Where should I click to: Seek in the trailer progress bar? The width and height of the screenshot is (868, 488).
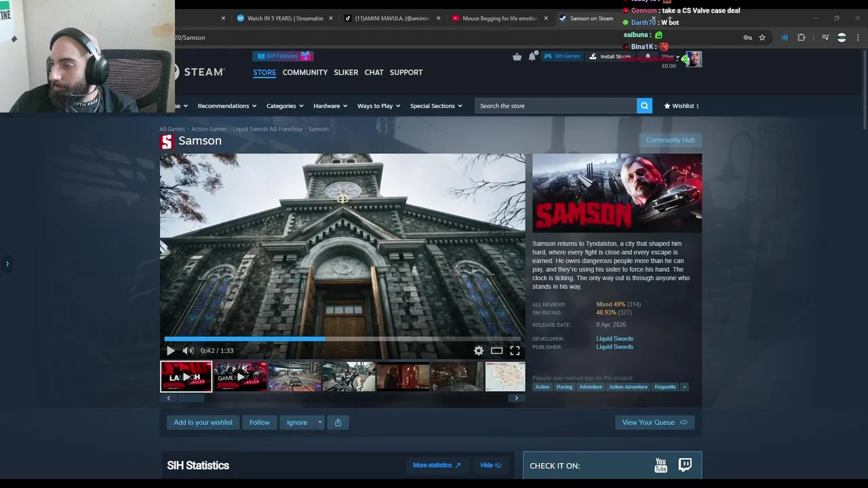(x=342, y=339)
